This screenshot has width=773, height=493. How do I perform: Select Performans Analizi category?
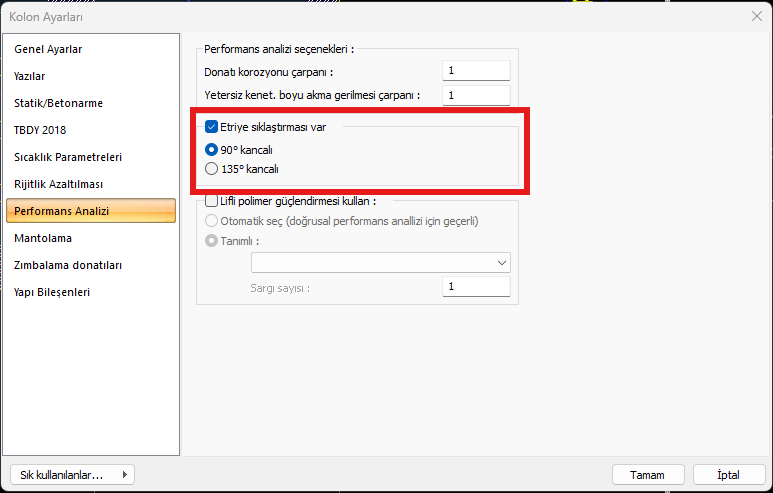[61, 211]
